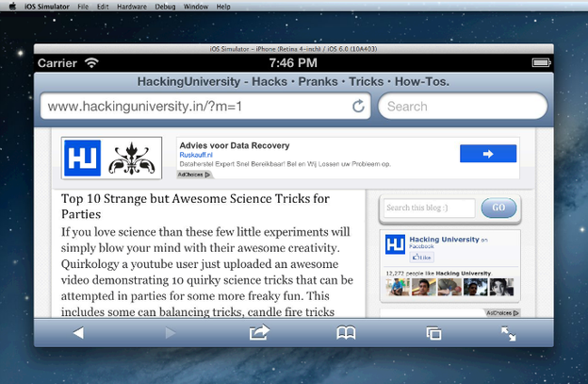Screen dimensions: 588x384
Task: Open the Help menu
Action: point(223,7)
